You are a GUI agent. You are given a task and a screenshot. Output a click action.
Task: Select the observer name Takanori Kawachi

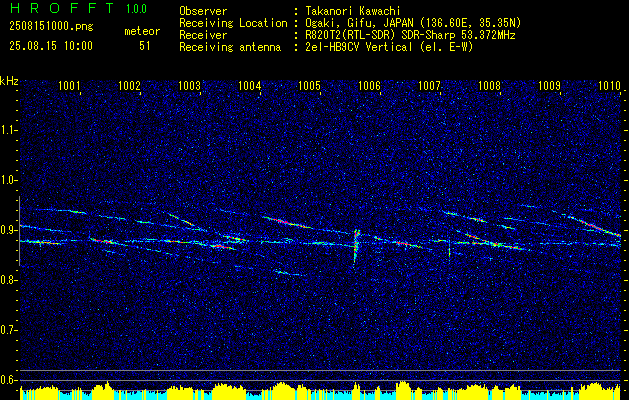[351, 11]
